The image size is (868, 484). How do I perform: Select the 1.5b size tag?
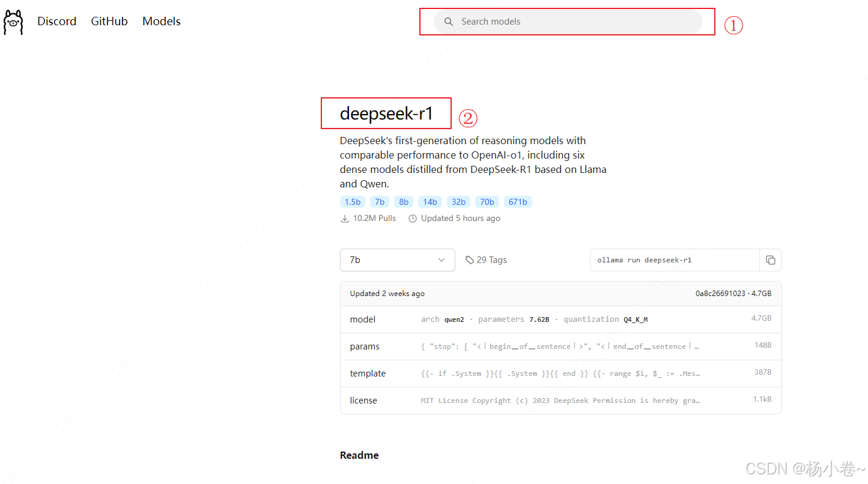pyautogui.click(x=353, y=202)
